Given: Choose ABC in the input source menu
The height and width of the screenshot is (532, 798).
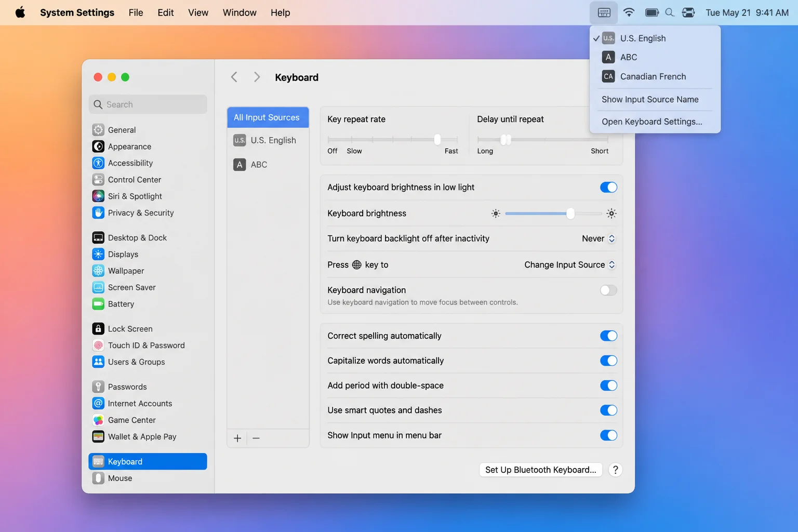Looking at the screenshot, I should coord(655,58).
